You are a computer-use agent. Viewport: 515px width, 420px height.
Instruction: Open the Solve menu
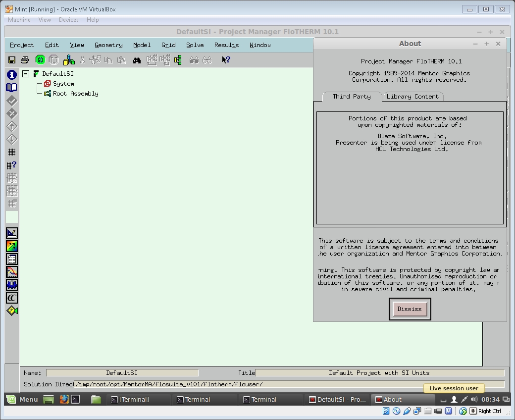click(x=195, y=45)
